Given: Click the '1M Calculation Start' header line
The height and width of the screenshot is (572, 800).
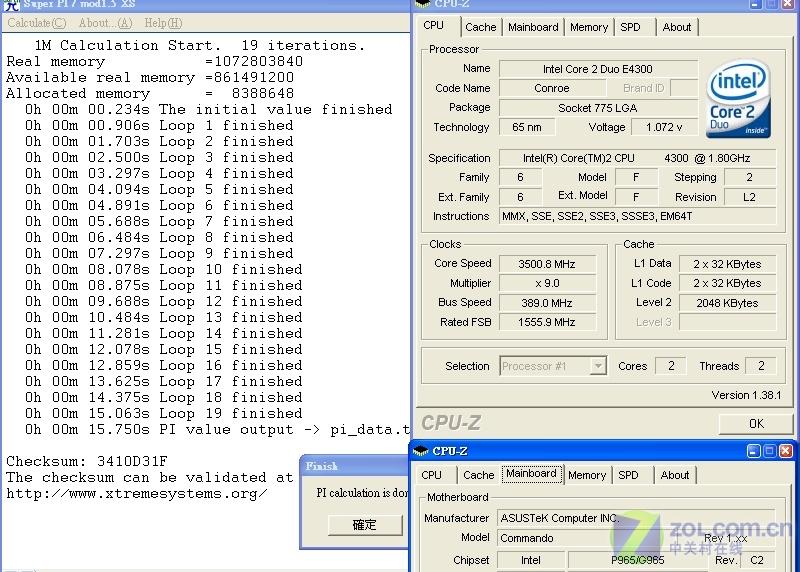Looking at the screenshot, I should pyautogui.click(x=200, y=45).
